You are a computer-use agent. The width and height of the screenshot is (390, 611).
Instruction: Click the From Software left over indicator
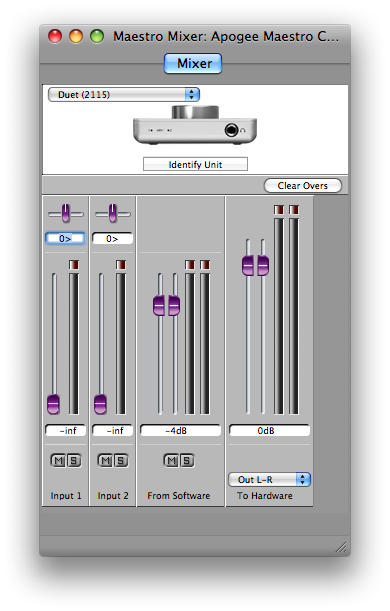[x=190, y=265]
